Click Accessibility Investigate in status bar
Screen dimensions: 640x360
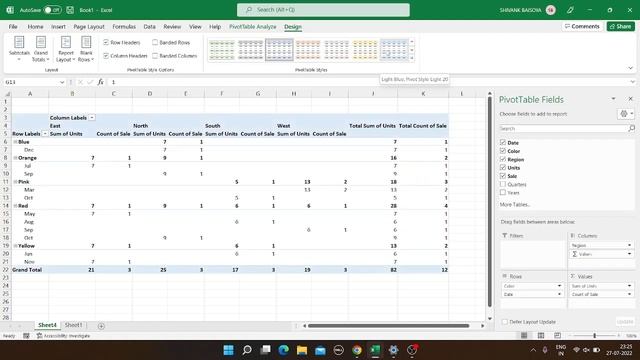point(63,336)
